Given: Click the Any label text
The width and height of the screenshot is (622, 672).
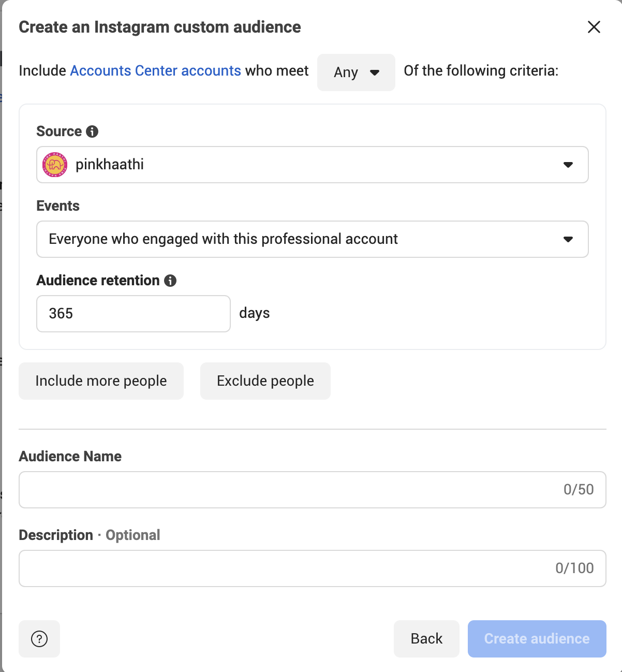Looking at the screenshot, I should (346, 72).
